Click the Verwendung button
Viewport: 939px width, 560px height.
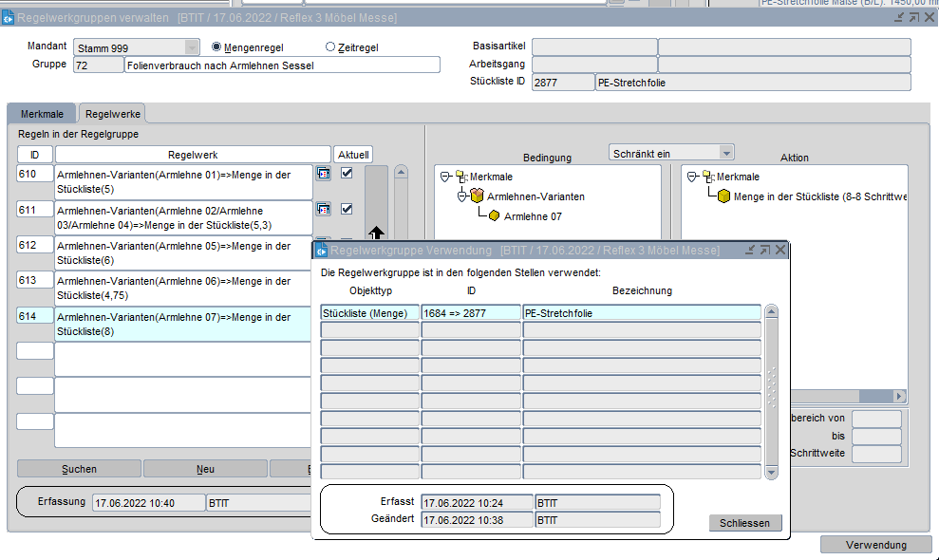coord(874,545)
